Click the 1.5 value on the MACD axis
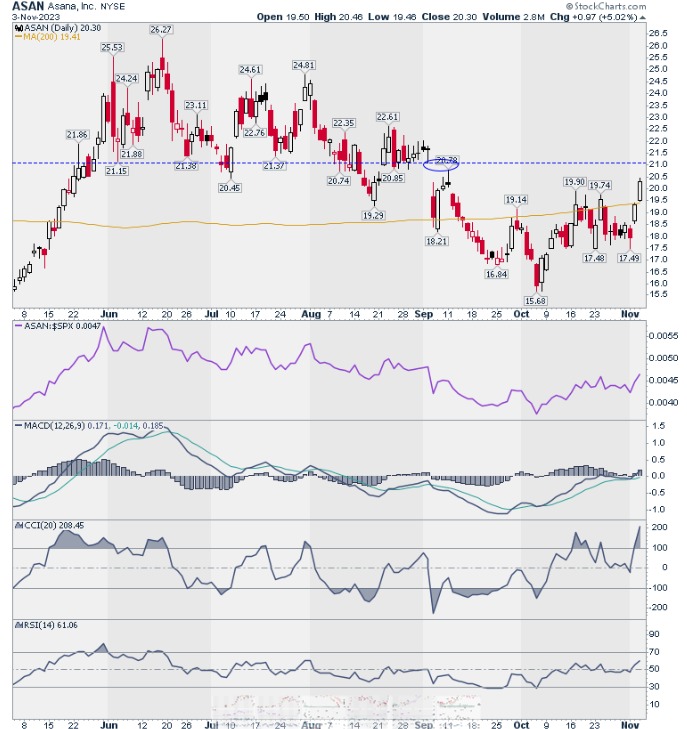 pos(658,426)
